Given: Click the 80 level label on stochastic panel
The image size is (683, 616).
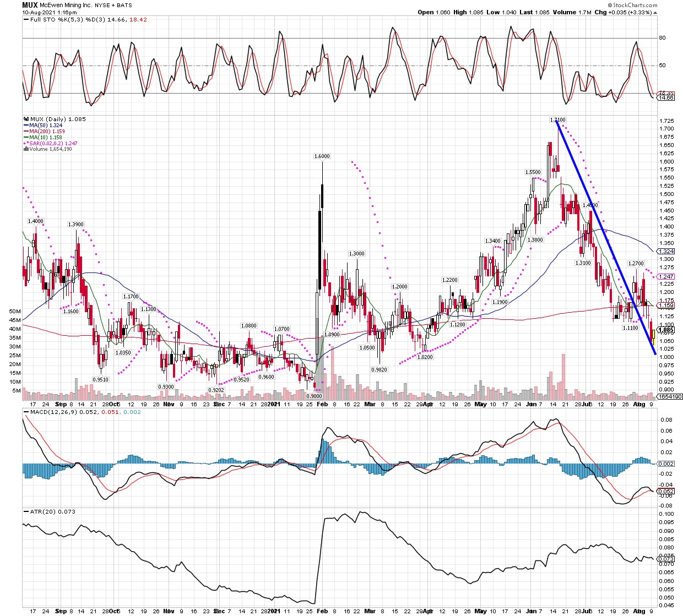Looking at the screenshot, I should coord(662,38).
